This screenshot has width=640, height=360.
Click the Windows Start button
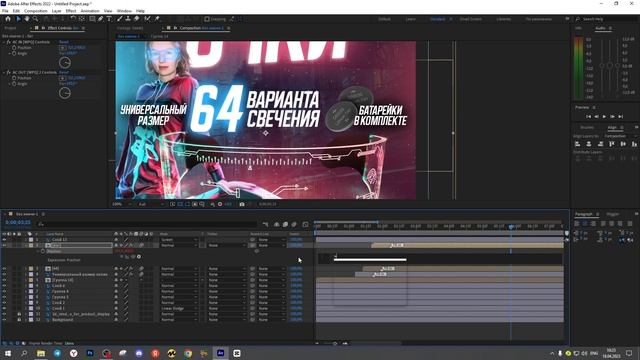(x=8, y=353)
